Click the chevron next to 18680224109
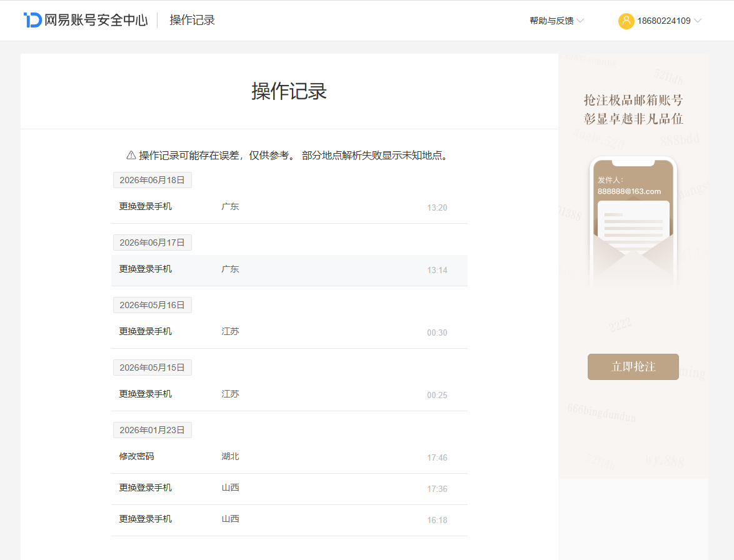 click(x=698, y=21)
